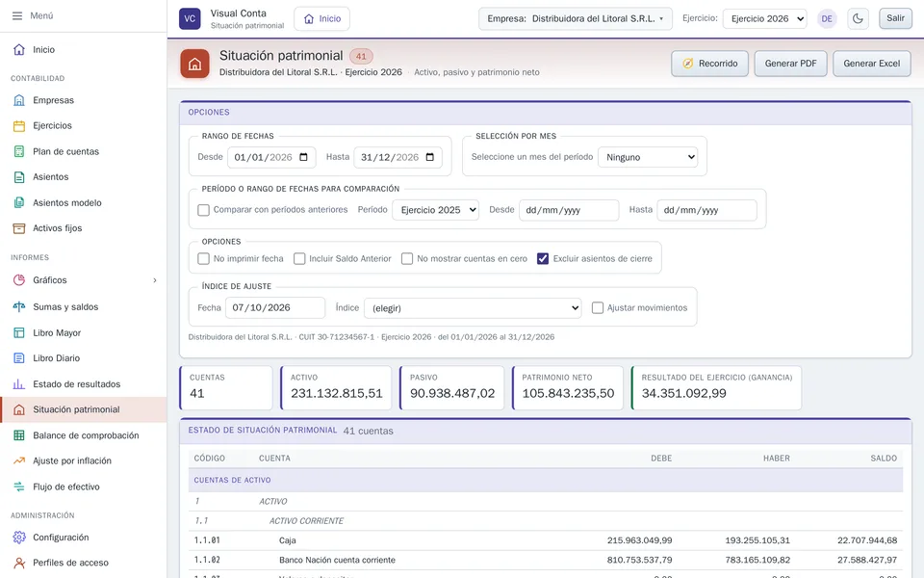Viewport: 924px width, 578px height.
Task: Click the Flujo de efectivo icon
Action: (x=19, y=486)
